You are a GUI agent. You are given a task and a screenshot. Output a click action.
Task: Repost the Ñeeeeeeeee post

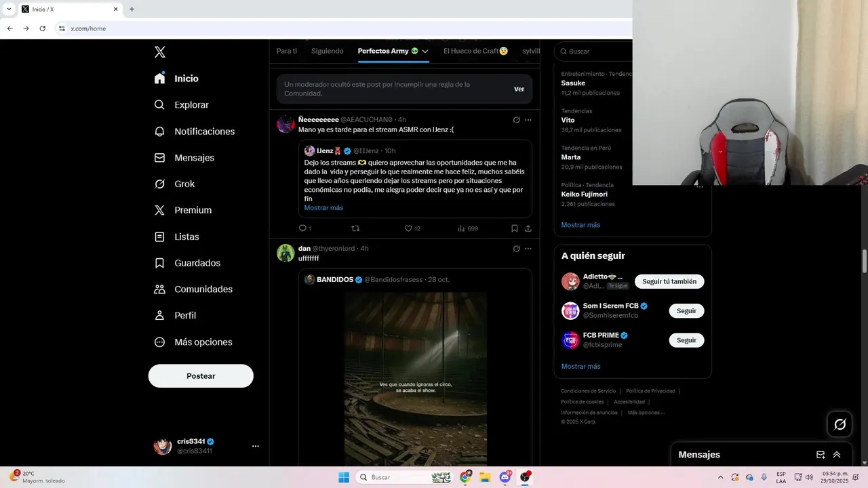[355, 228]
